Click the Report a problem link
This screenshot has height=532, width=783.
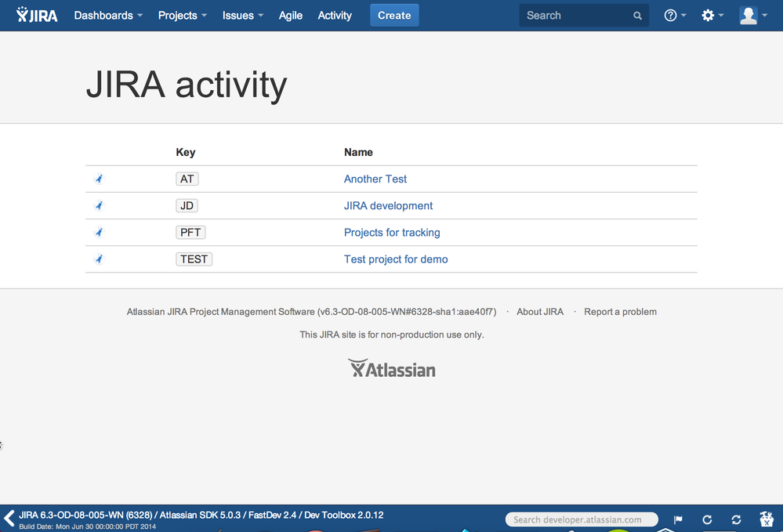coord(620,312)
